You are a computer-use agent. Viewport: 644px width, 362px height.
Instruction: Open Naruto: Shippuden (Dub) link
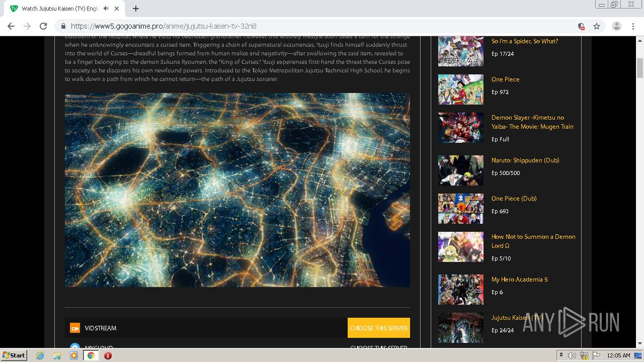pos(525,160)
